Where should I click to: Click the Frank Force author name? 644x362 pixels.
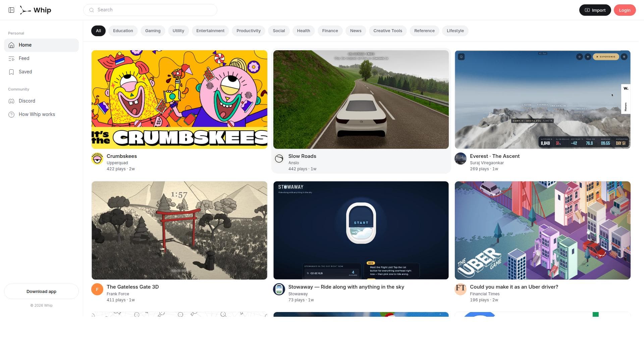(x=118, y=294)
